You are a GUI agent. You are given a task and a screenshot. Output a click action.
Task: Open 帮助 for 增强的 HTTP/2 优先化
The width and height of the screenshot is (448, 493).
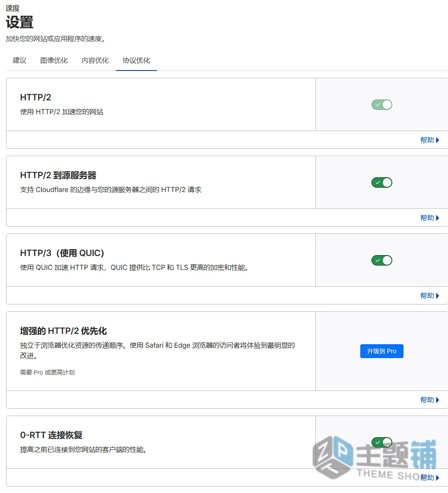(x=429, y=400)
